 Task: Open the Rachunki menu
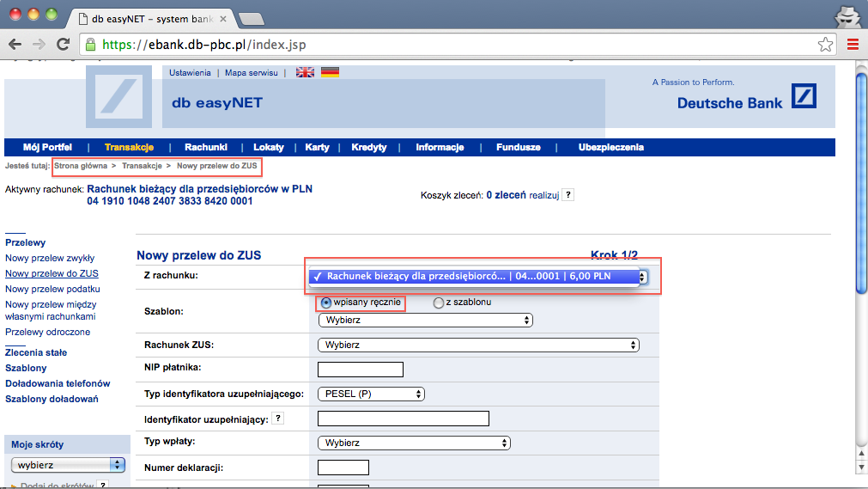(206, 147)
